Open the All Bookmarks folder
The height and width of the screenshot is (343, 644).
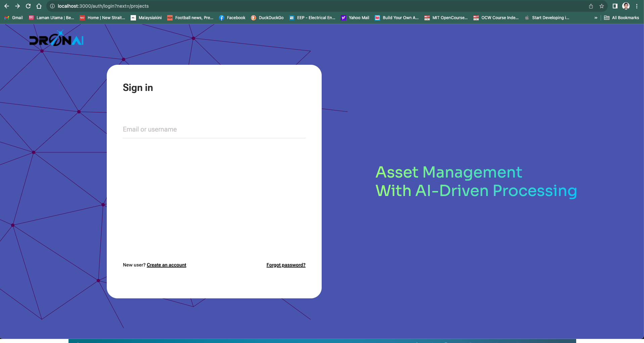click(x=622, y=18)
